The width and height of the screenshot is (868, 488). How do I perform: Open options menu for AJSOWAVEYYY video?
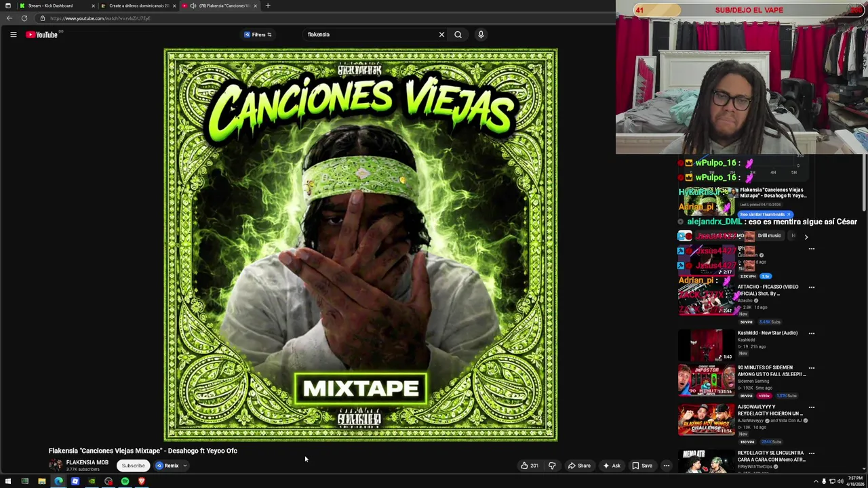click(812, 407)
